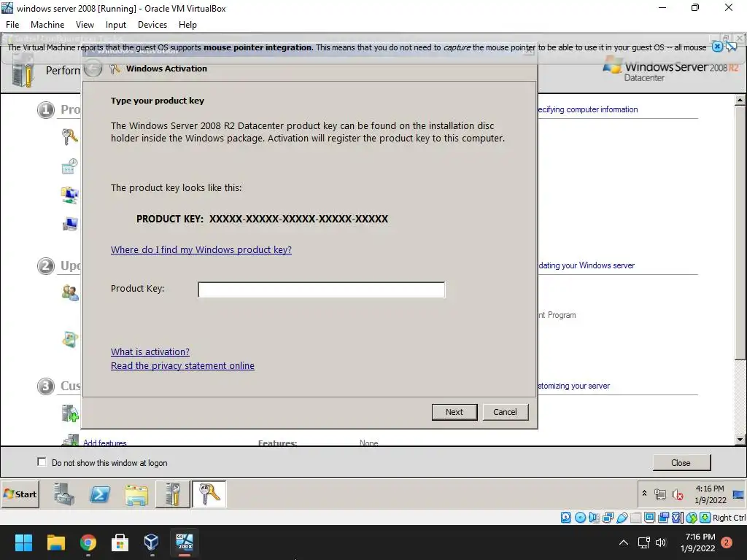The width and height of the screenshot is (747, 560).
Task: Open the File menu
Action: (x=12, y=25)
